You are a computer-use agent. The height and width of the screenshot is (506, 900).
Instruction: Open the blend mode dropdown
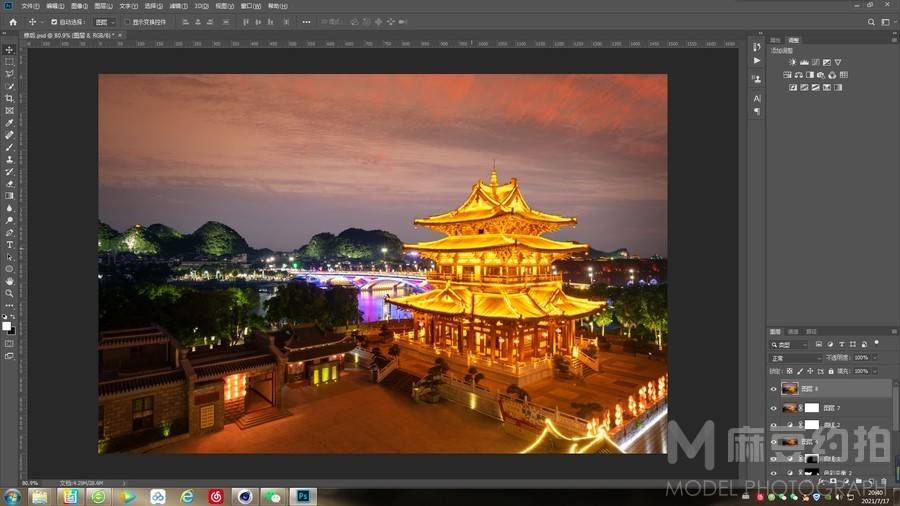coord(796,358)
